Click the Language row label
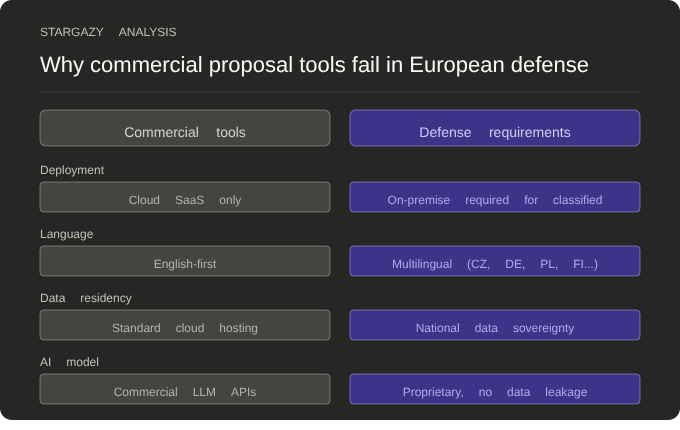The width and height of the screenshot is (680, 430). [67, 234]
